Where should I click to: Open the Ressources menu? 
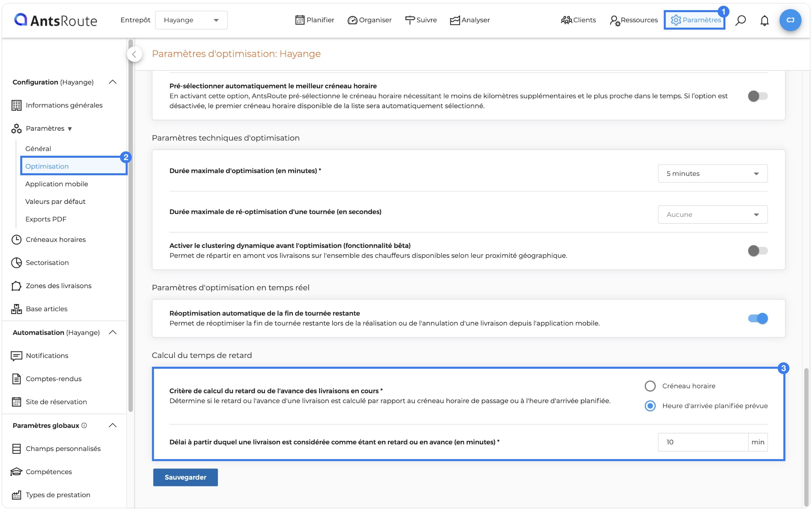(x=633, y=20)
